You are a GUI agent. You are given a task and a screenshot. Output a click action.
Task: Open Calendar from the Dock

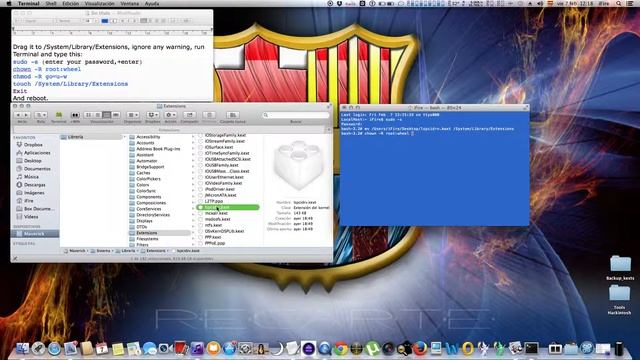(102, 349)
